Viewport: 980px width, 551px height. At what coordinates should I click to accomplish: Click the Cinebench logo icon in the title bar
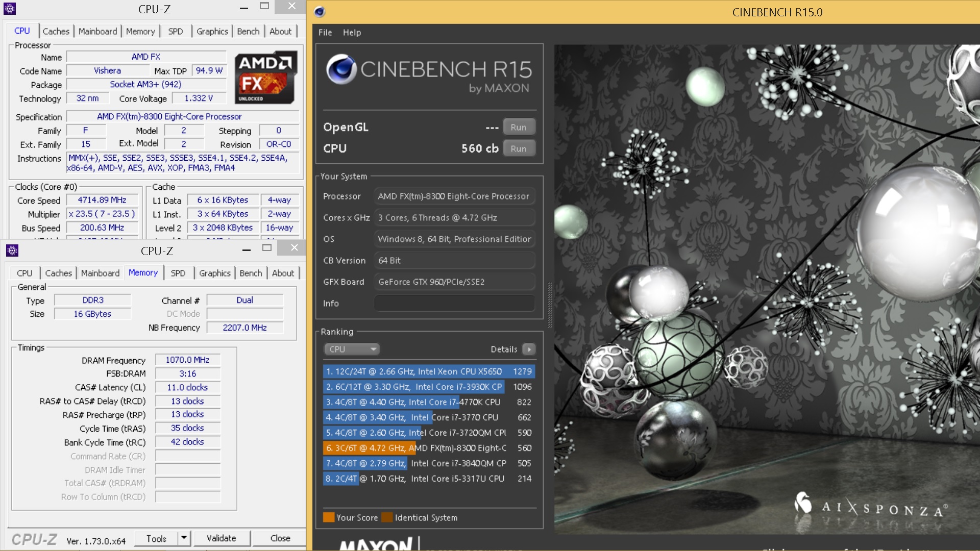coord(320,12)
